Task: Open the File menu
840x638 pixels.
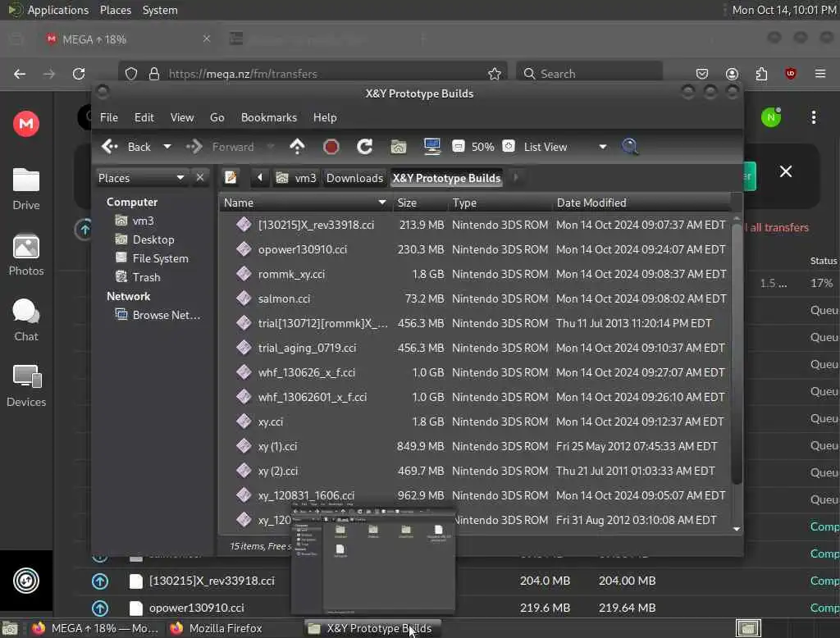Action: pos(109,117)
